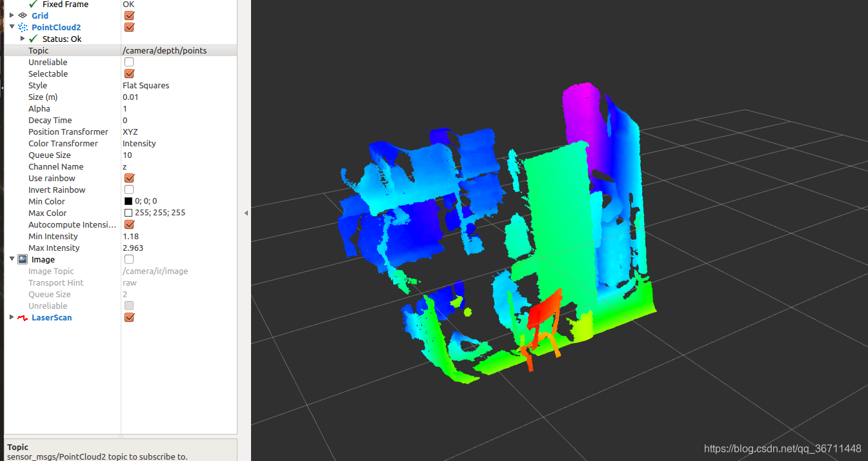Click the Fixed Frame checkmark icon
868x461 pixels.
34,4
